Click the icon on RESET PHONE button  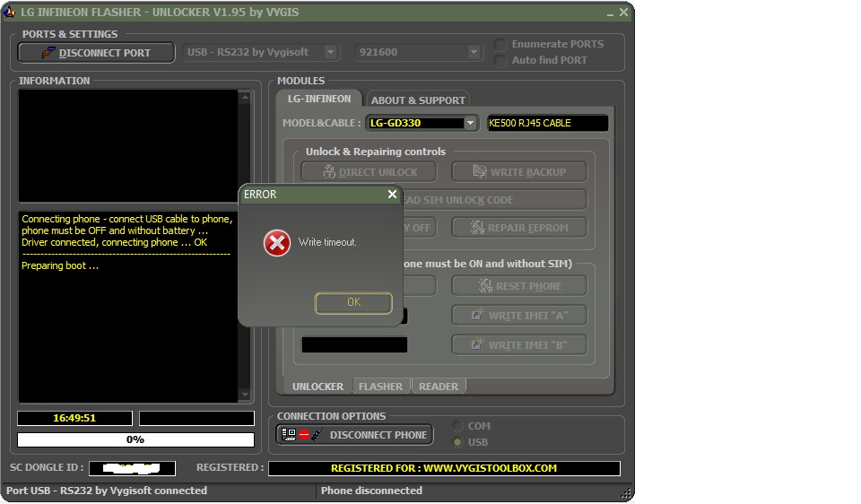pyautogui.click(x=485, y=286)
